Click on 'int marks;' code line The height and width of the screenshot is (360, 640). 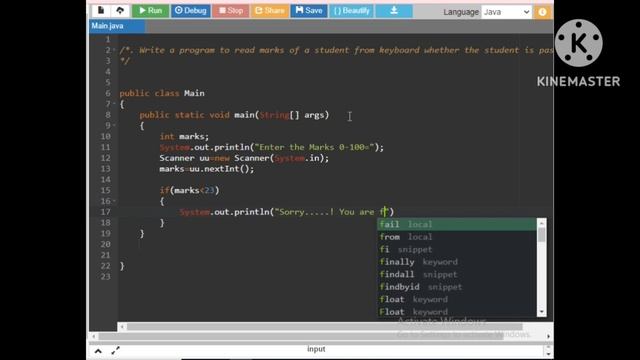184,136
